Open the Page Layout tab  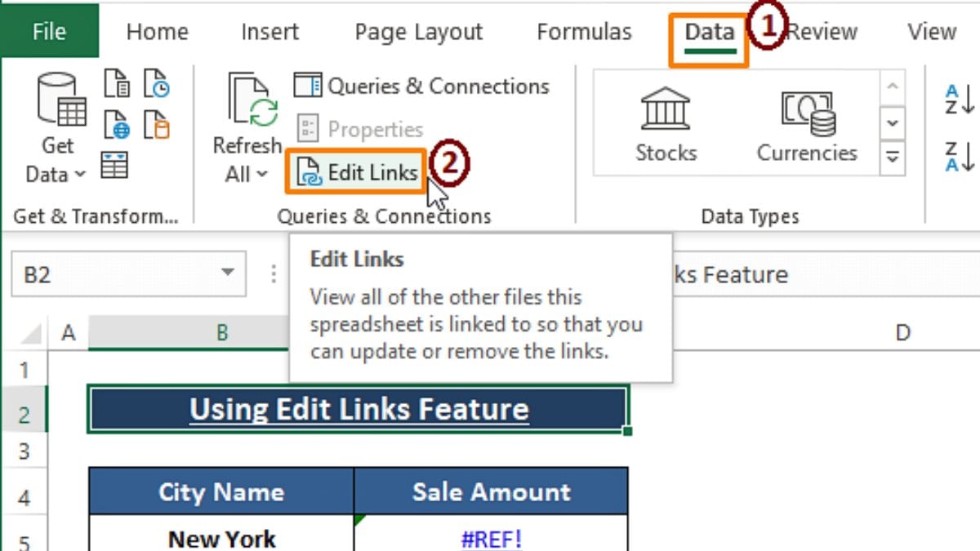click(x=419, y=32)
